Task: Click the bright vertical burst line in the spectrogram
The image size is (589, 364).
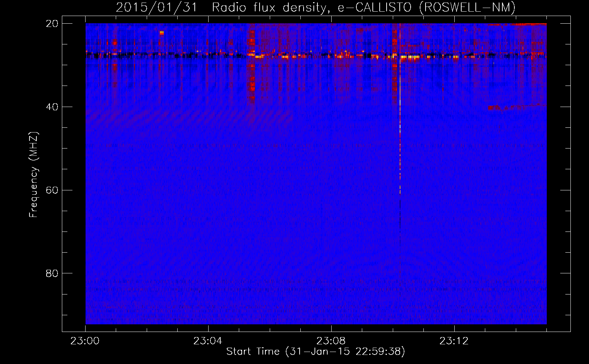Action: [x=400, y=109]
